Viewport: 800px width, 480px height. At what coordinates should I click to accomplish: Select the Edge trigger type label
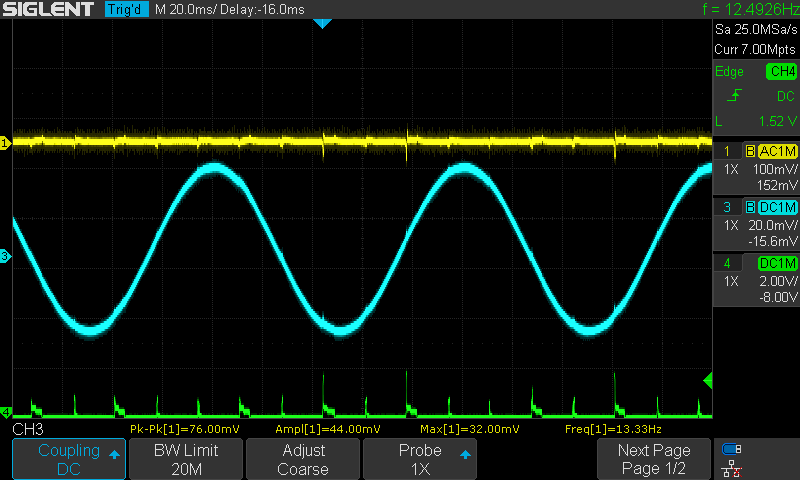(x=729, y=71)
